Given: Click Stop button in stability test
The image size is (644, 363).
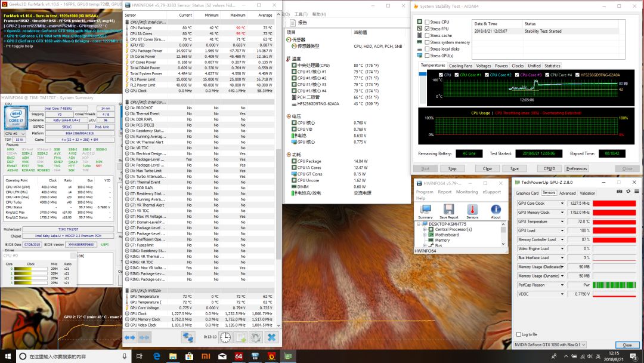Looking at the screenshot, I should [x=452, y=168].
